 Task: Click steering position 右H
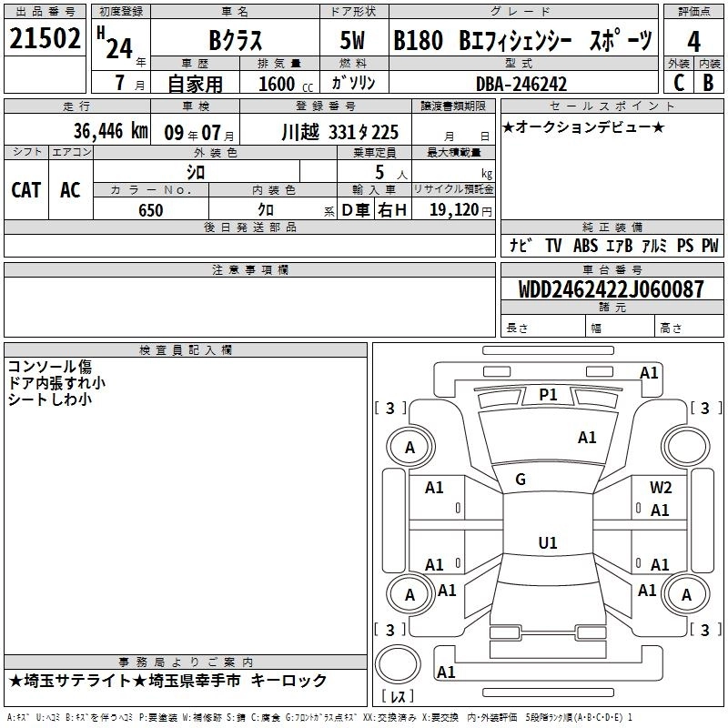click(392, 210)
